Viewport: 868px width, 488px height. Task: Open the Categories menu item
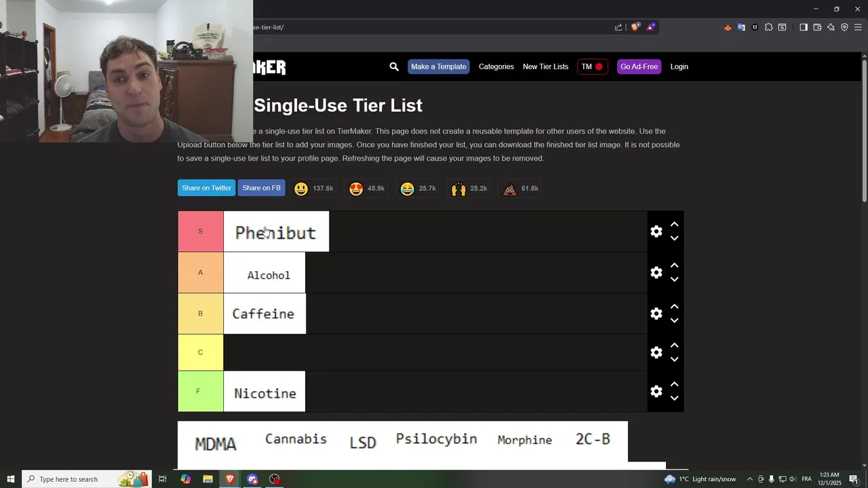[496, 66]
